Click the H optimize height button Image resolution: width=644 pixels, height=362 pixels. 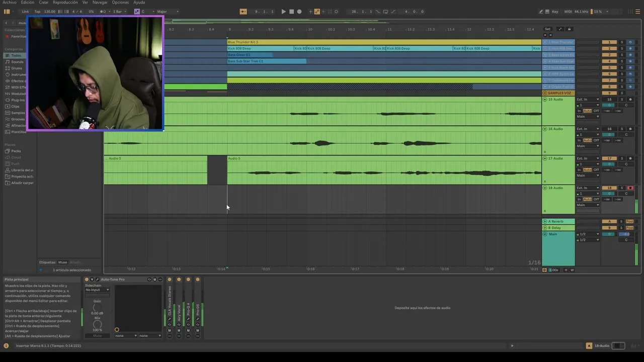pyautogui.click(x=566, y=270)
